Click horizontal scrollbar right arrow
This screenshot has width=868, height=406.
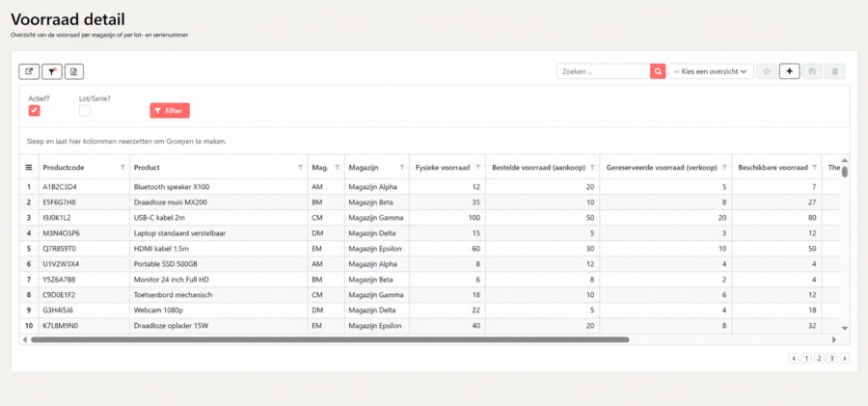[x=834, y=339]
